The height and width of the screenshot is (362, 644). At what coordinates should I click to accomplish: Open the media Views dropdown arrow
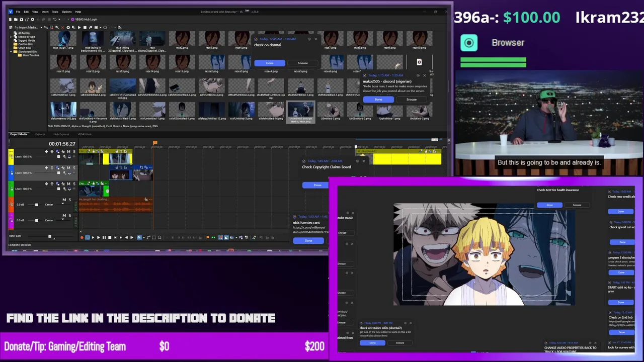(100, 27)
